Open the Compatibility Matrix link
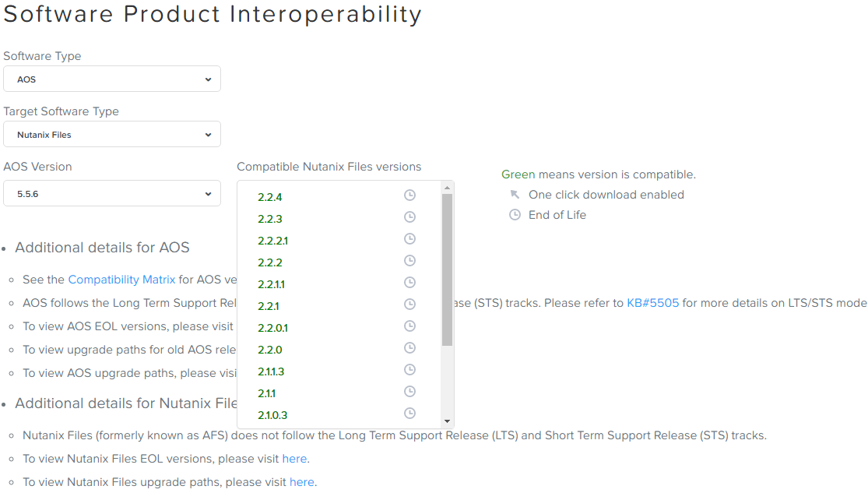The height and width of the screenshot is (500, 868). point(121,280)
